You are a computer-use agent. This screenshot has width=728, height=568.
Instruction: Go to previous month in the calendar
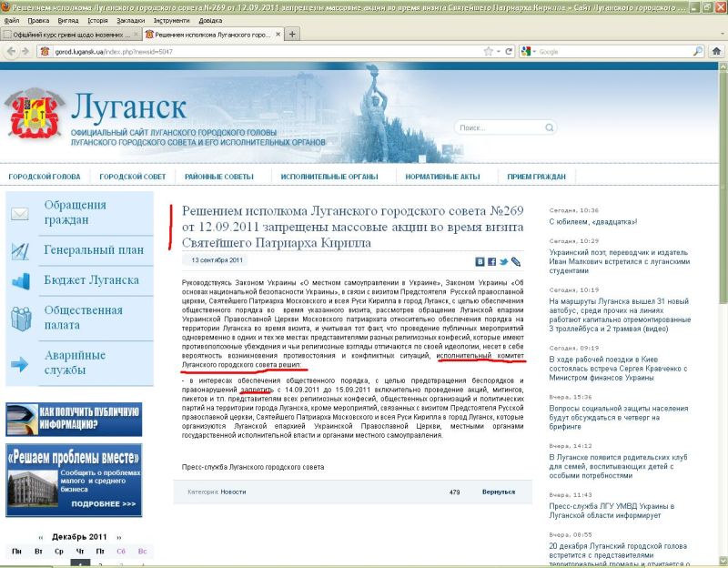point(39,536)
